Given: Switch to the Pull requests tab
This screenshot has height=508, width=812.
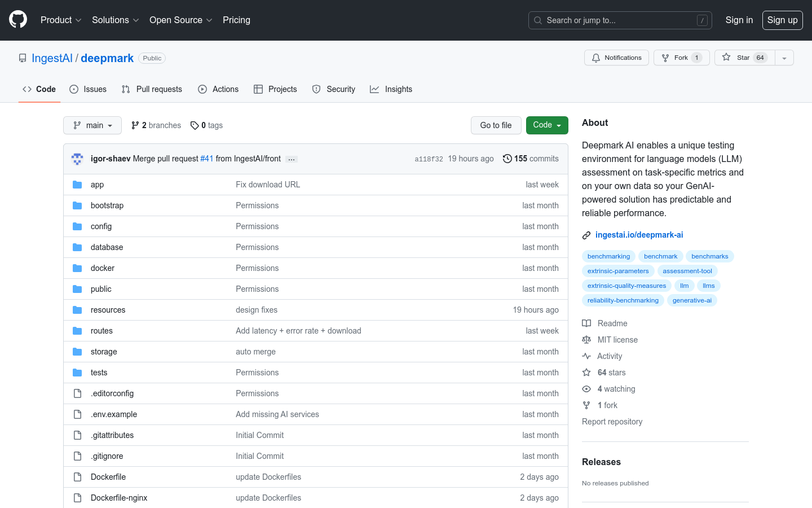Looking at the screenshot, I should [x=152, y=89].
